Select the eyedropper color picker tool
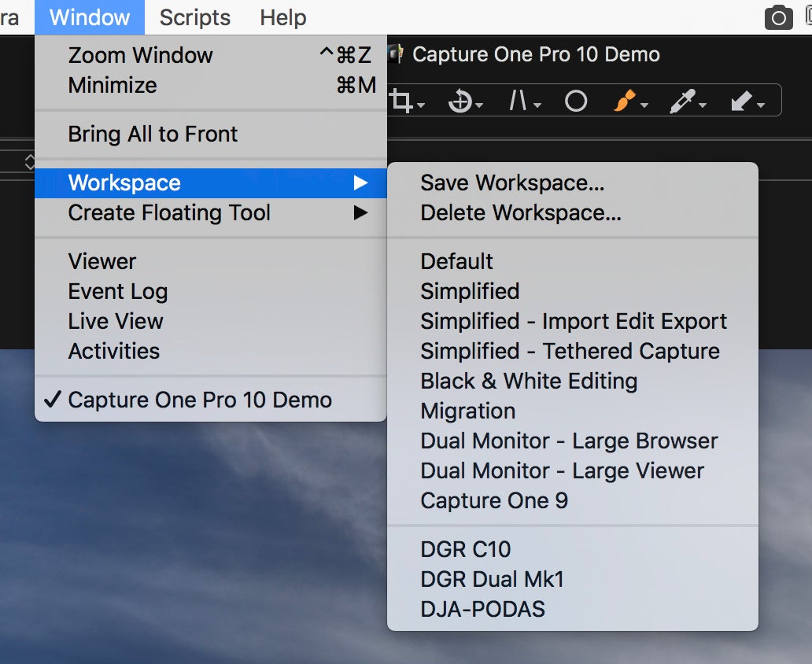The height and width of the screenshot is (664, 812). 682,101
